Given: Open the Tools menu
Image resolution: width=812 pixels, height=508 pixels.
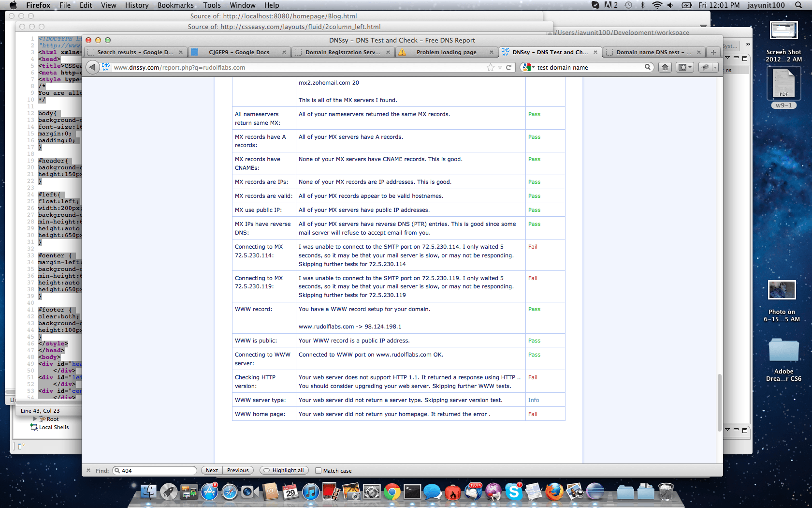Looking at the screenshot, I should click(x=212, y=5).
